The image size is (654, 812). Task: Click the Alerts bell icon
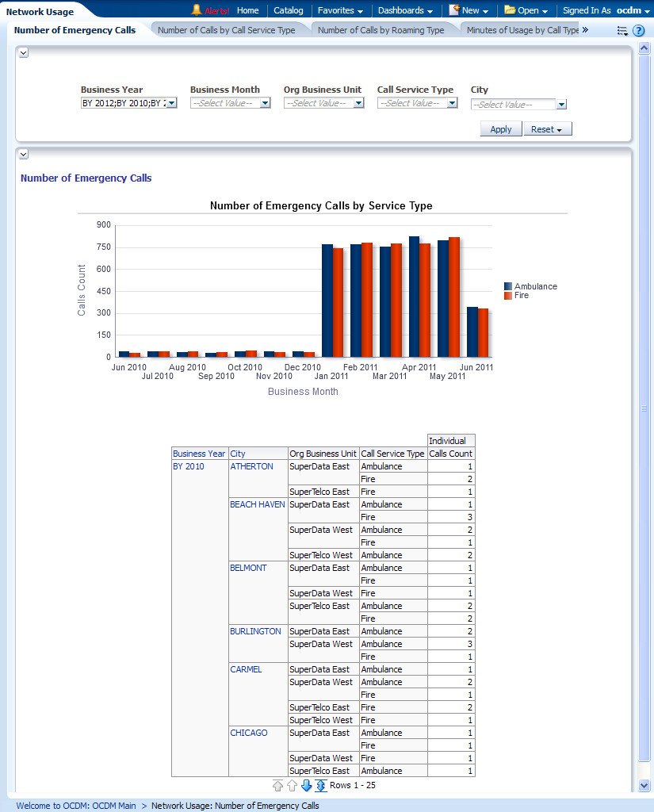point(195,10)
